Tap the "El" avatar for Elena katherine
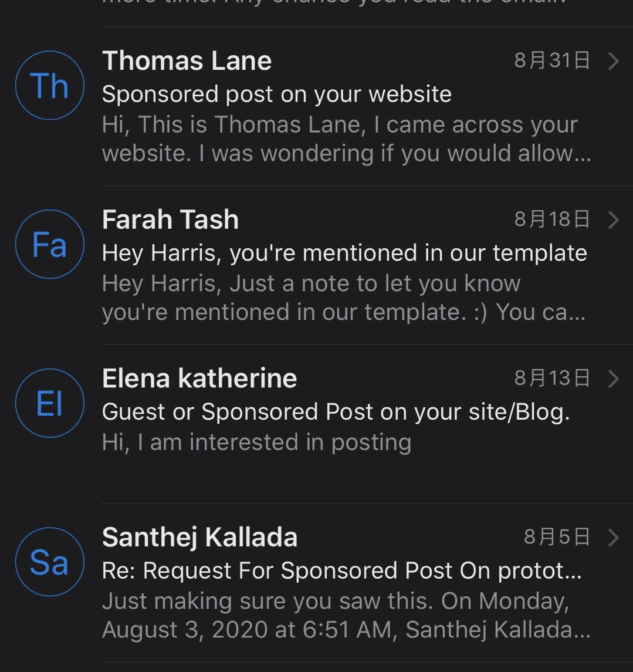This screenshot has width=633, height=672. click(x=50, y=403)
